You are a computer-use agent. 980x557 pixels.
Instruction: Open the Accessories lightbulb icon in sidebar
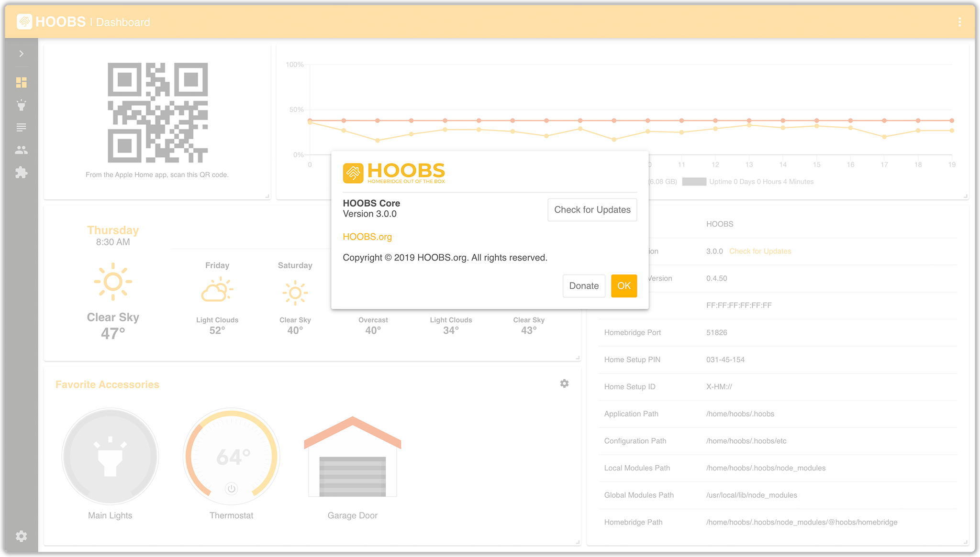pyautogui.click(x=21, y=105)
